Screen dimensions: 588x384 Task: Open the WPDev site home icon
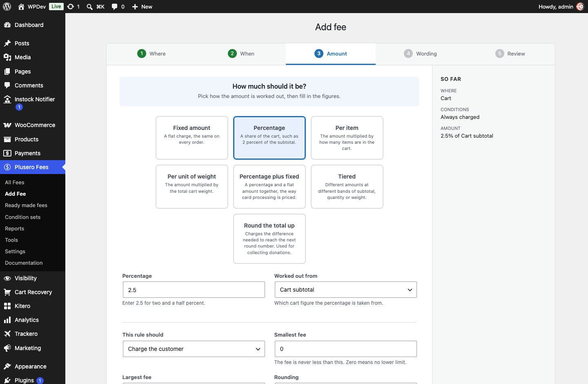21,7
